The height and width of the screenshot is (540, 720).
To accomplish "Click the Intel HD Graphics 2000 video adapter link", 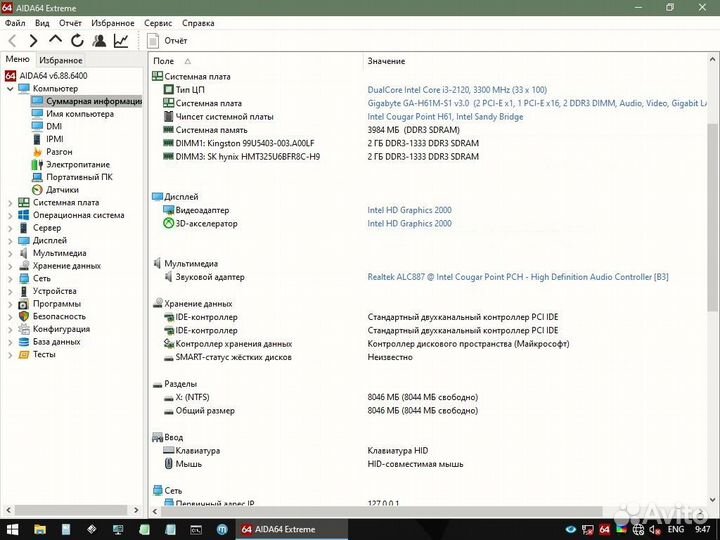I will point(409,211).
